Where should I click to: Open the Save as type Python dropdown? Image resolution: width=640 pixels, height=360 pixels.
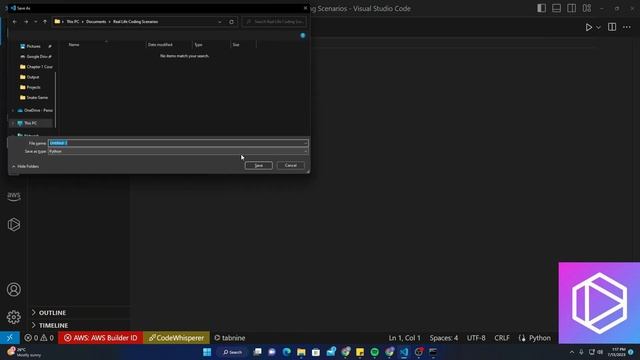178,151
